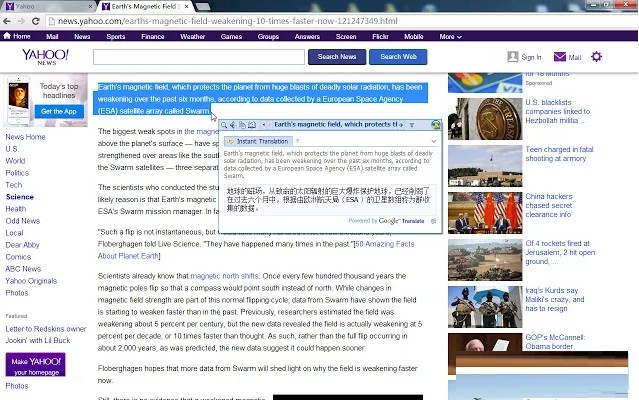Click the Yahoo News search box

coord(198,57)
